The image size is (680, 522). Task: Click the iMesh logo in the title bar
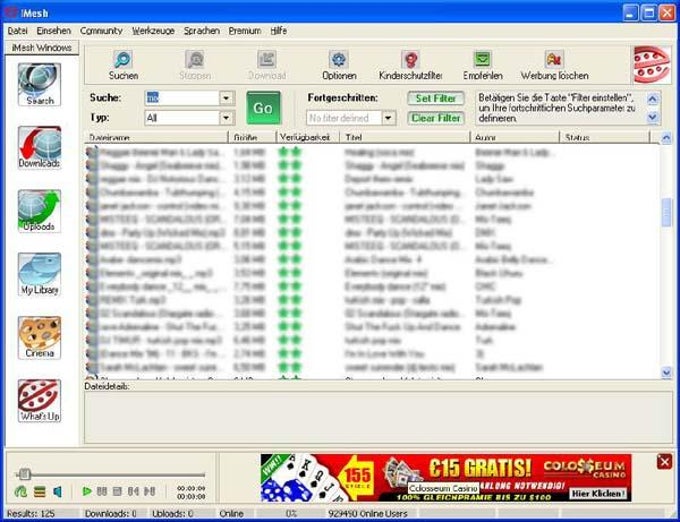12,13
